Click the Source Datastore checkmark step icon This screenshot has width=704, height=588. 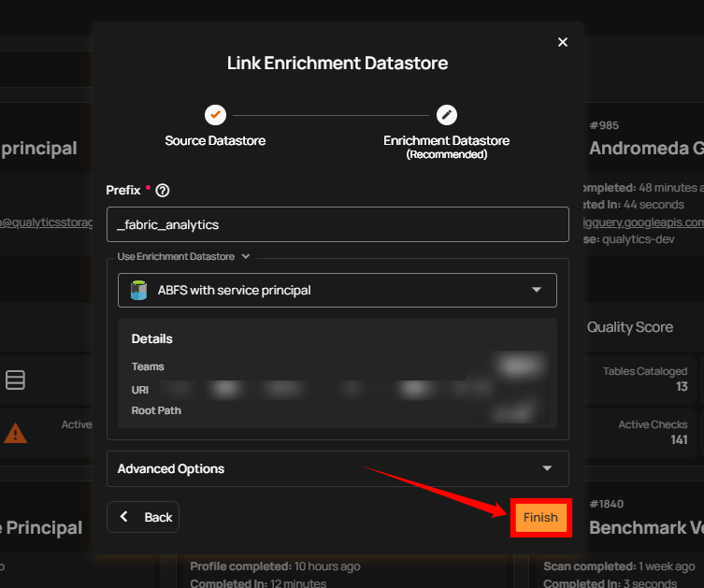point(215,114)
